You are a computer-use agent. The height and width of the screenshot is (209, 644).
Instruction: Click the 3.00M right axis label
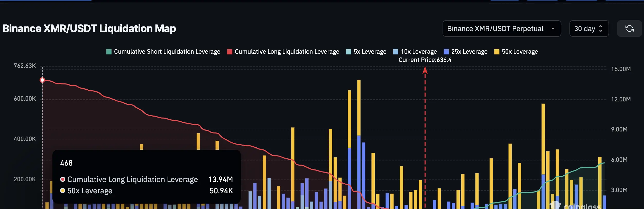[x=619, y=190]
